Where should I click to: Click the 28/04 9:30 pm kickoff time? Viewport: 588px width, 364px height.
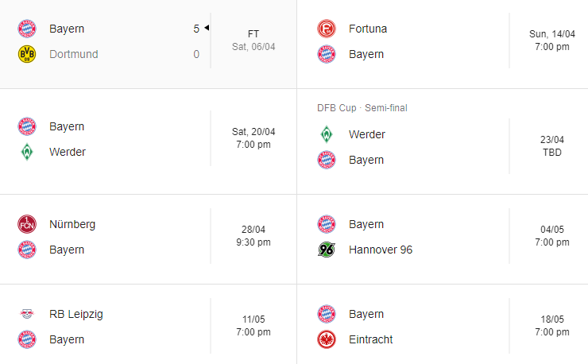point(253,235)
